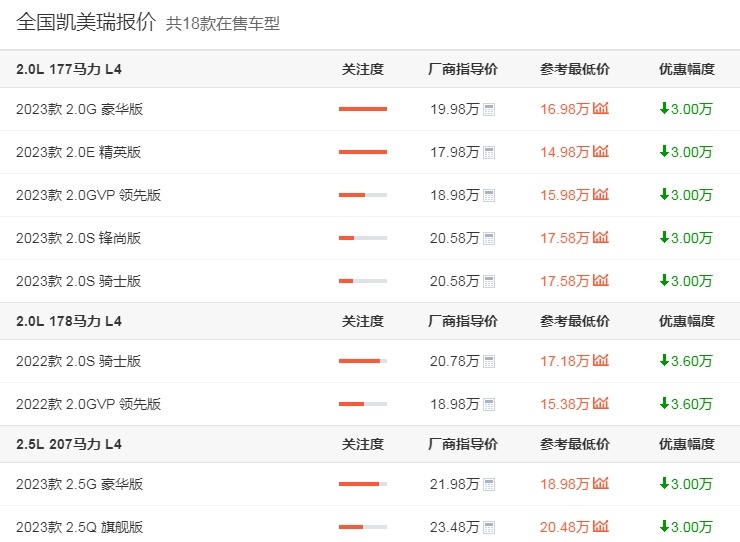This screenshot has height=542, width=740.
Task: Click the 17.98万 manufacturer guide price
Action: (x=454, y=152)
